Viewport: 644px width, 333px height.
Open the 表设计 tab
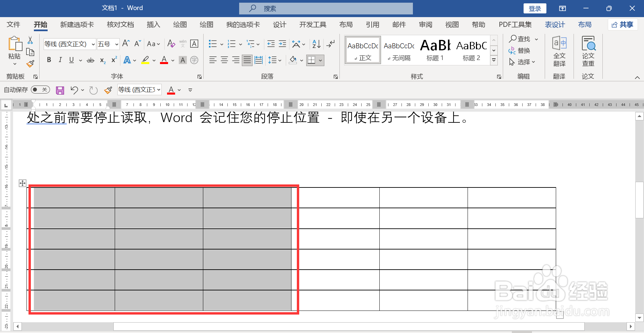[555, 24]
